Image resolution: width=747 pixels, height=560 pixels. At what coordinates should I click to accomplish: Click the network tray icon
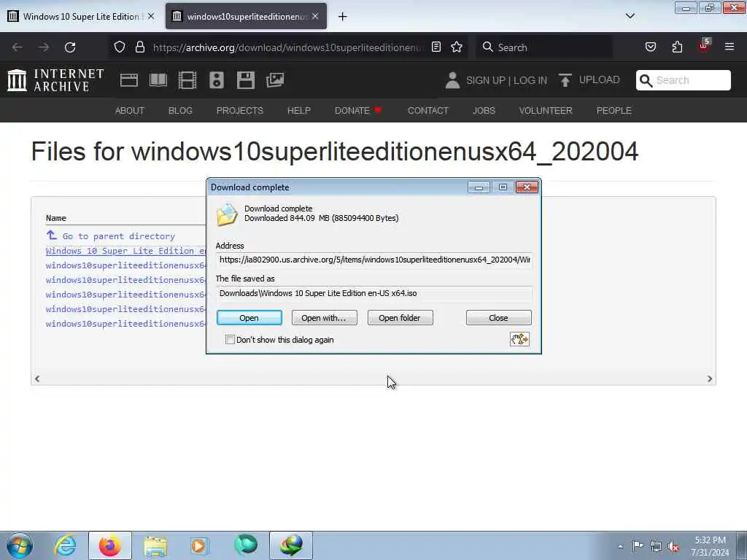[x=656, y=546]
